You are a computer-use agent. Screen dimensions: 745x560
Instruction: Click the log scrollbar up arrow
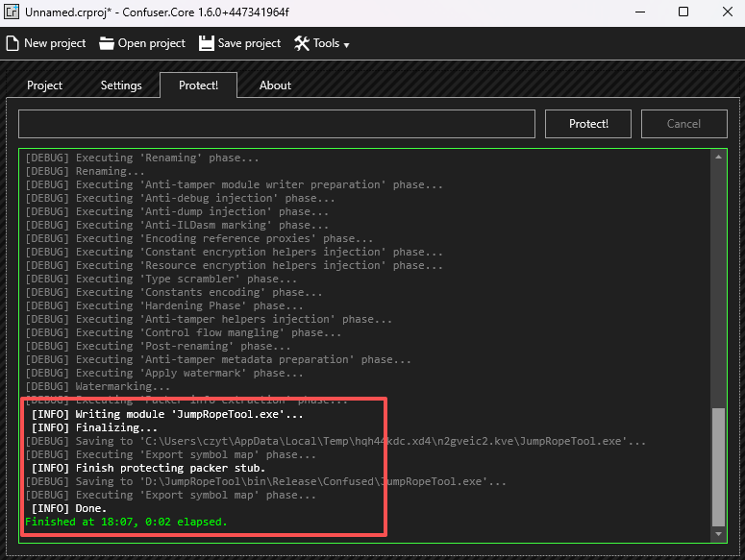(718, 156)
